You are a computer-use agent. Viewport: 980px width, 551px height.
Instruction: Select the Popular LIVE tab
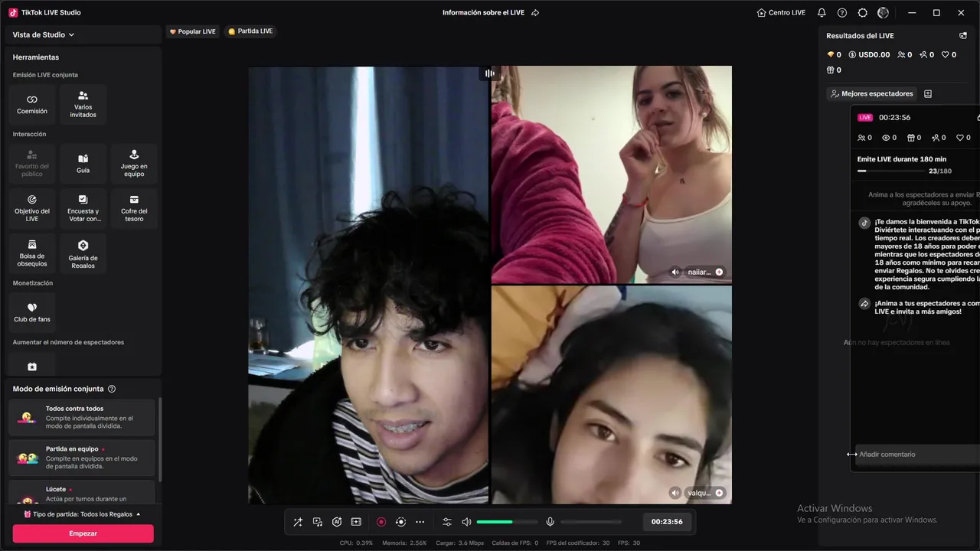pyautogui.click(x=193, y=31)
